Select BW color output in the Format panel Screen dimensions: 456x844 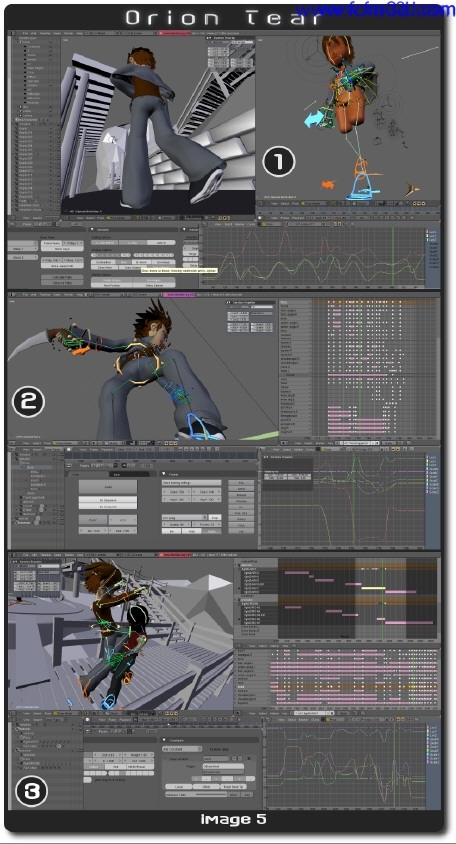(x=171, y=531)
